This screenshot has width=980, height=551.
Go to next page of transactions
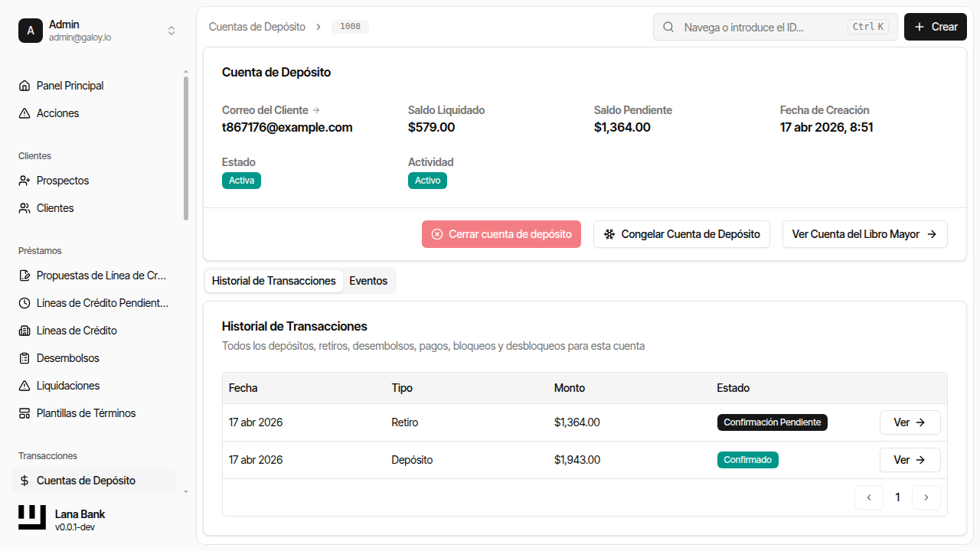pos(926,497)
